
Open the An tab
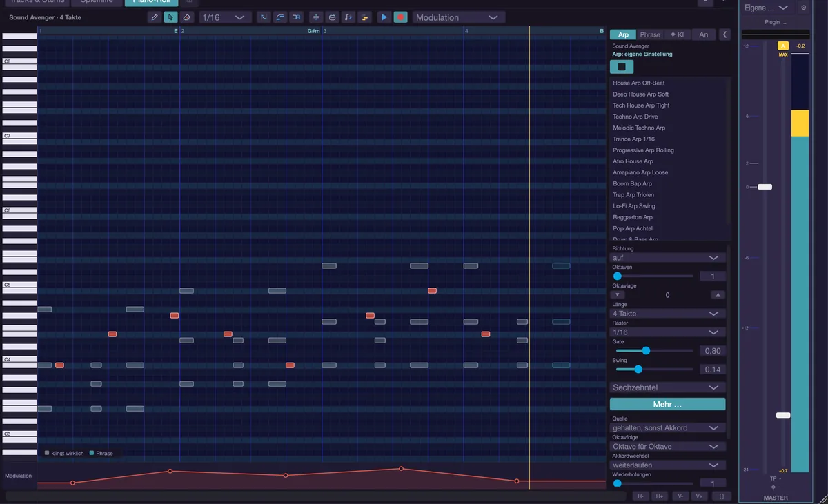point(703,34)
